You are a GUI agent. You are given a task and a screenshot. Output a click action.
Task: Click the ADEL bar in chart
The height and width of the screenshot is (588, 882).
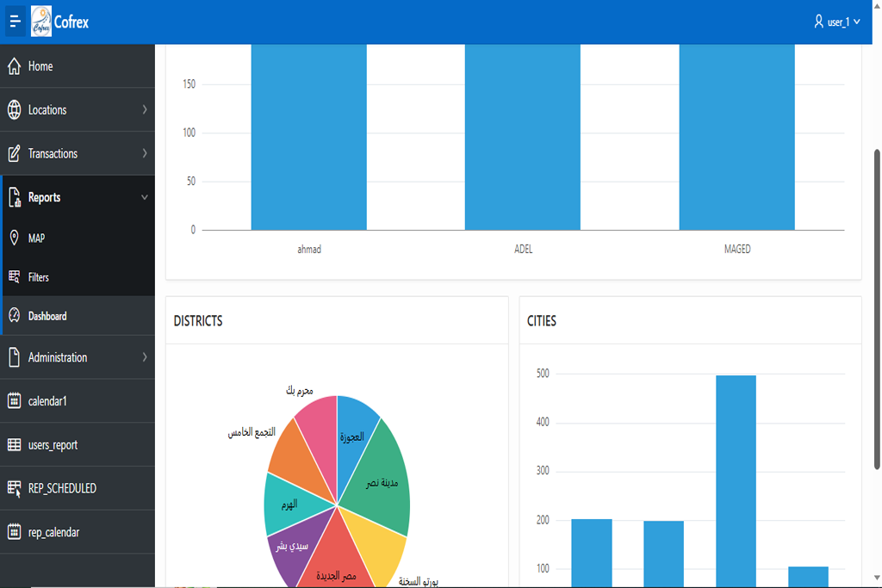523,138
